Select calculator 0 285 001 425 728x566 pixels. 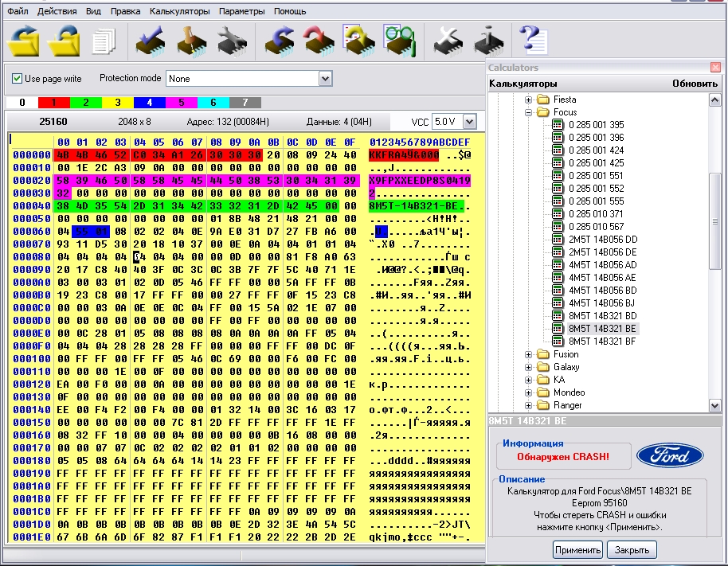[x=596, y=163]
